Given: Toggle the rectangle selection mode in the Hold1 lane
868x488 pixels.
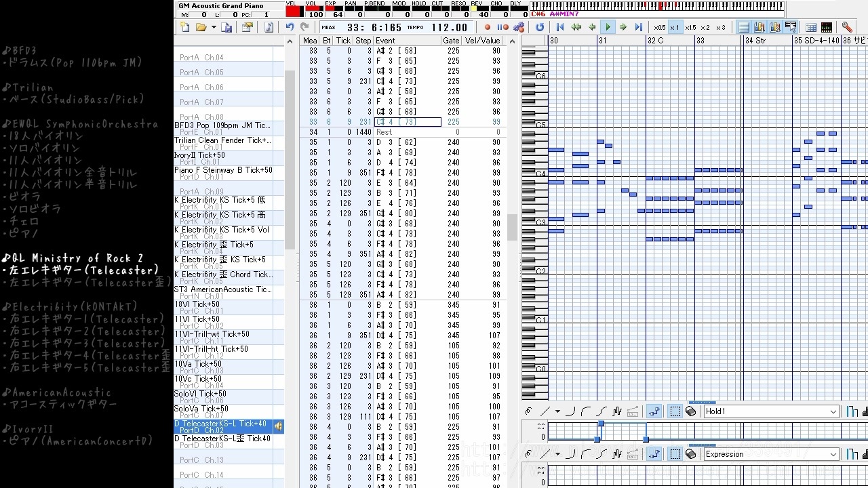Looking at the screenshot, I should [675, 411].
